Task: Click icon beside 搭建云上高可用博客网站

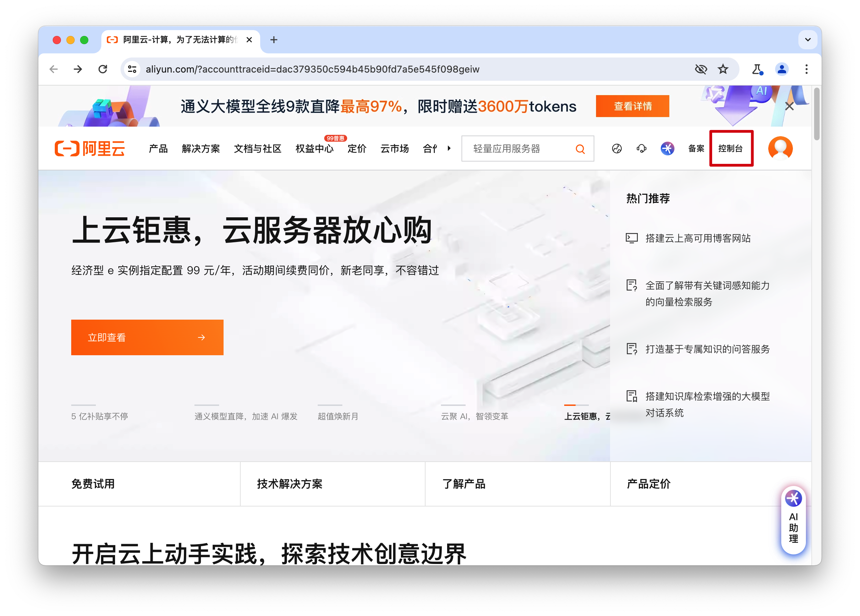Action: [x=631, y=238]
